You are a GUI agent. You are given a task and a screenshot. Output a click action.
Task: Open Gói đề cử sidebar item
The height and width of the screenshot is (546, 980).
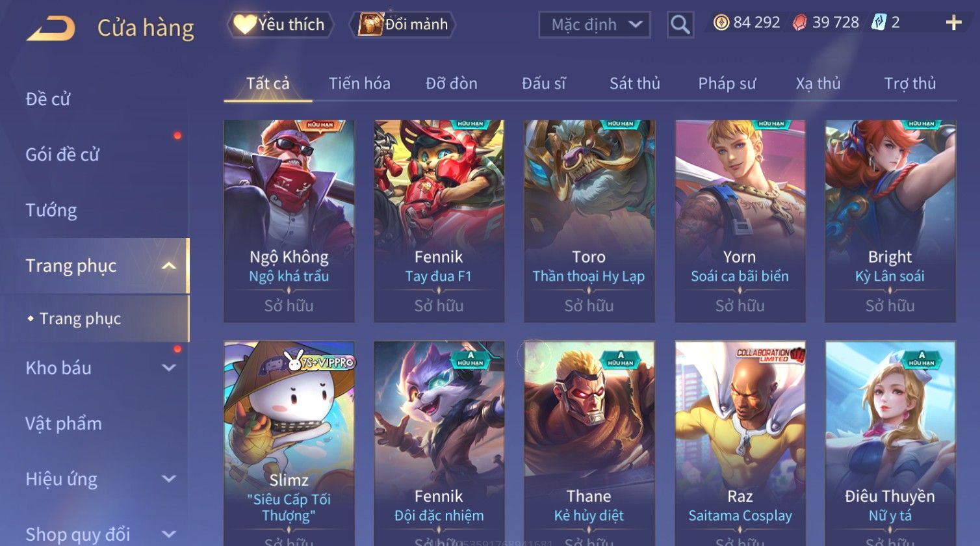[x=62, y=155]
